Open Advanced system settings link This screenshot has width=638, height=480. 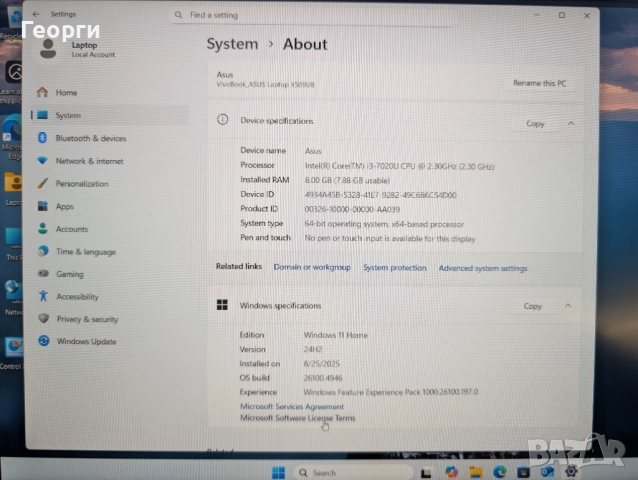point(483,268)
